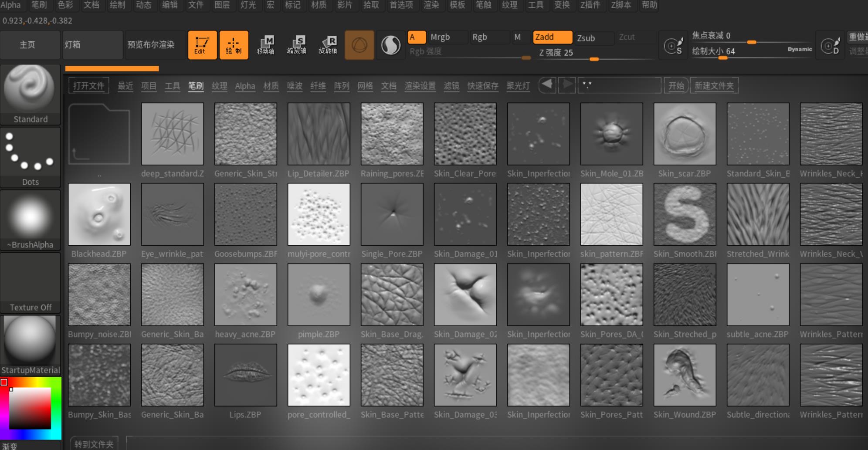Enable Zadd sculpt mode
This screenshot has width=868, height=450.
[553, 37]
